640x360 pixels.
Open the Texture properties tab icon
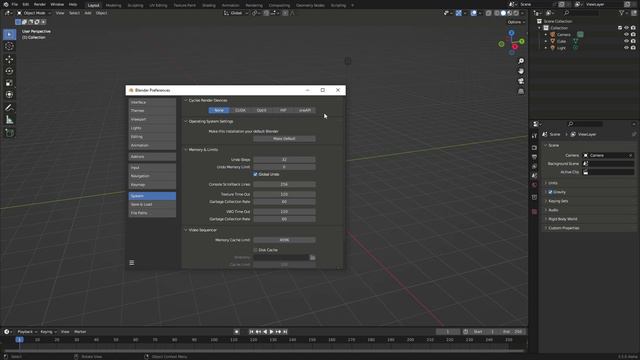(534, 211)
